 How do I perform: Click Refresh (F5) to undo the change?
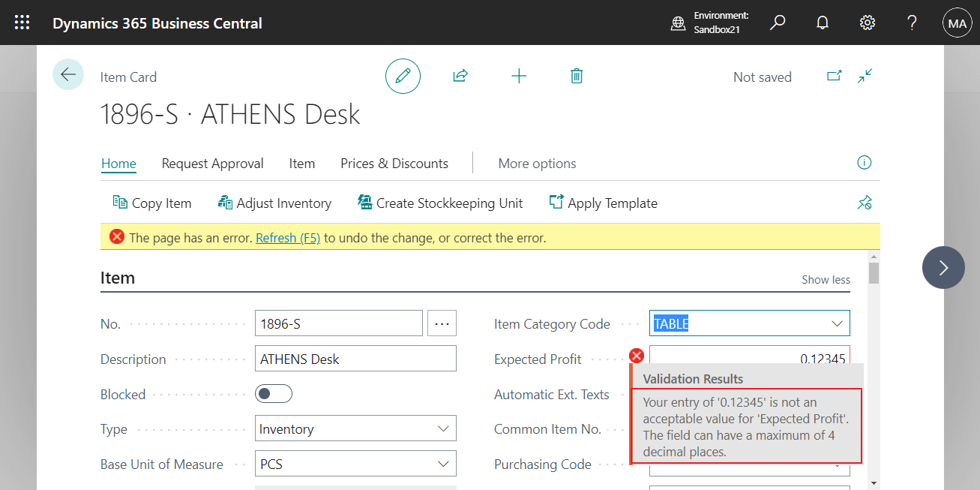(288, 237)
